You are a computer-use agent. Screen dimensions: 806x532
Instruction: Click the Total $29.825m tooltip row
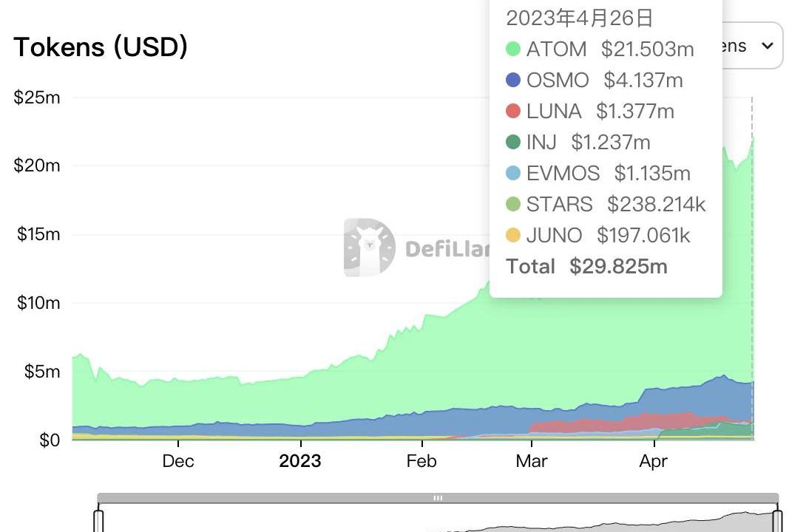coord(586,267)
